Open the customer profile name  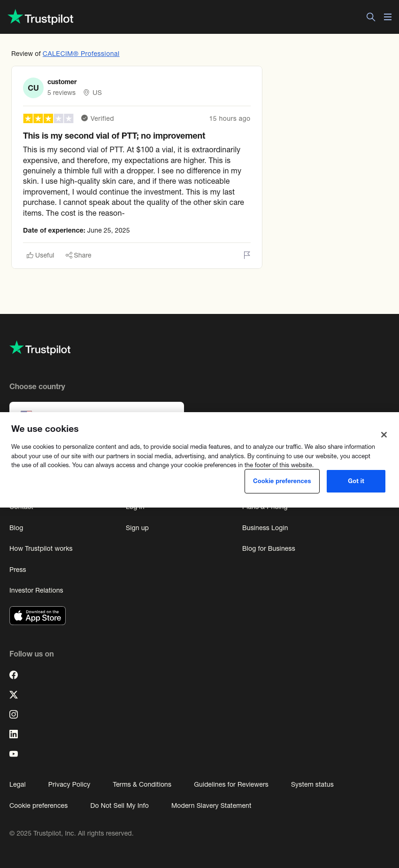(62, 82)
